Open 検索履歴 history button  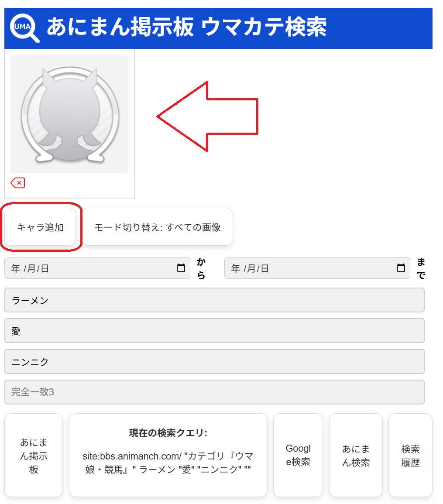tap(411, 456)
